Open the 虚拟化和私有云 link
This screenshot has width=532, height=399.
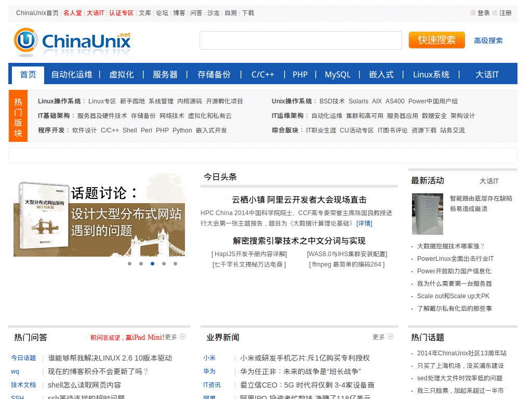[x=210, y=116]
